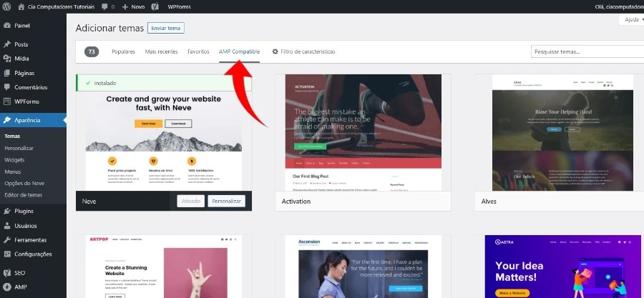Switch to the Favoritos tab
Screen dimensions: 644x298
[198, 51]
